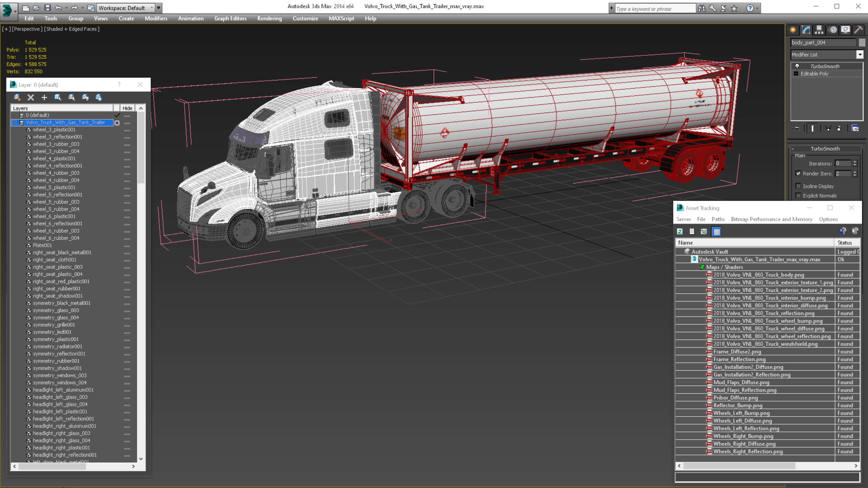868x488 pixels.
Task: Toggle the Render Iters checkbox
Action: pyautogui.click(x=798, y=174)
